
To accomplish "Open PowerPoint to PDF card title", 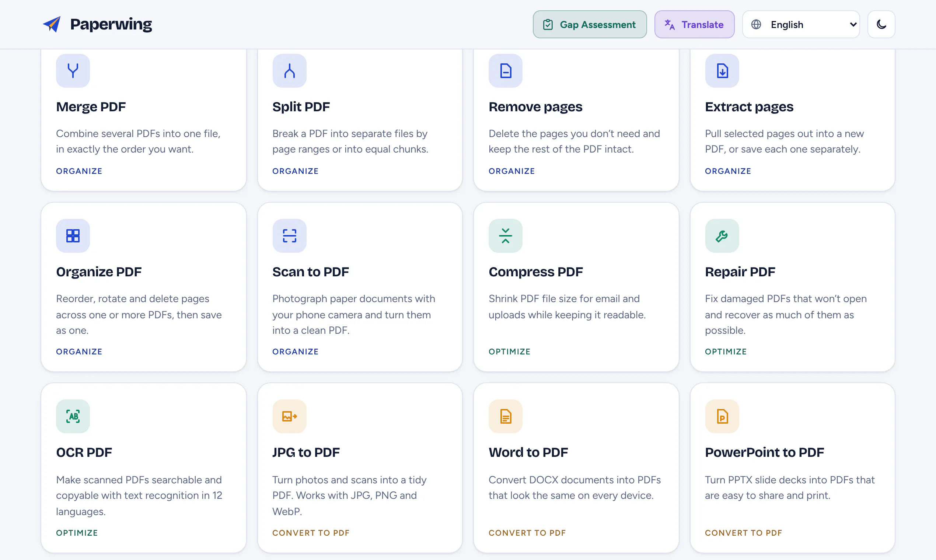I will (x=764, y=452).
